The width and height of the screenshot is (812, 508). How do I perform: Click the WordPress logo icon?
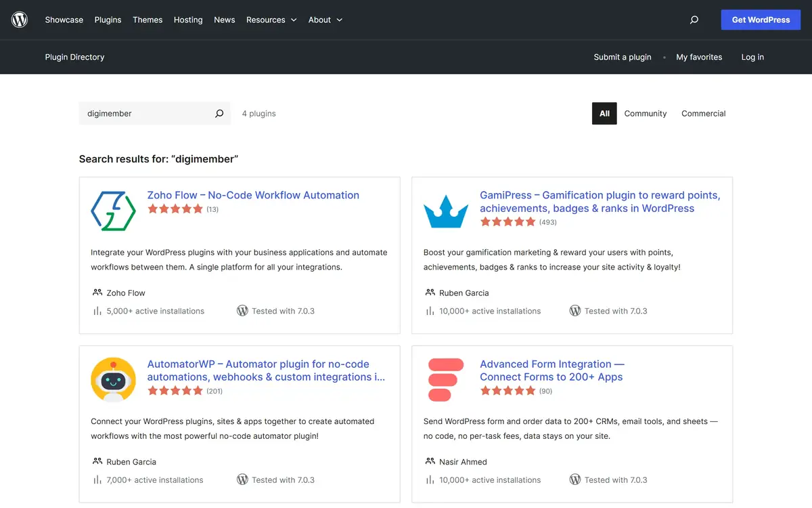coord(20,20)
